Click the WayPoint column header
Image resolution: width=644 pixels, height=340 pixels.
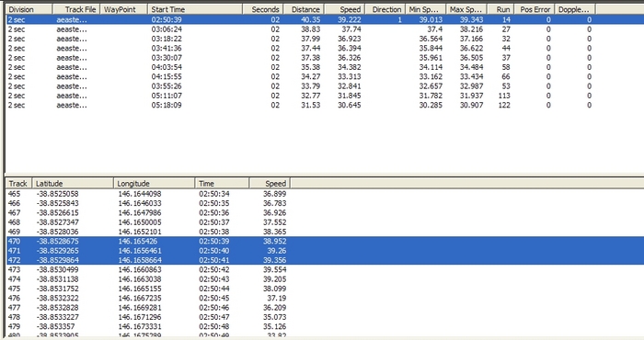pos(123,9)
